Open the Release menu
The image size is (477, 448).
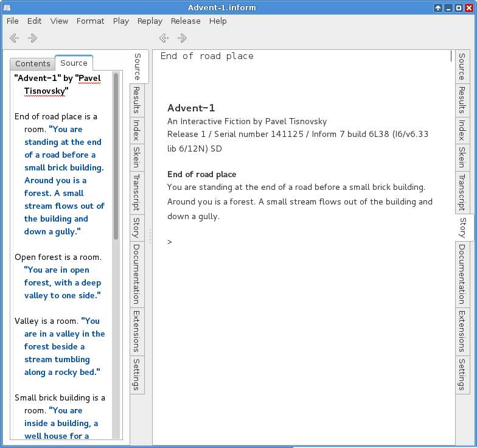[x=186, y=21]
